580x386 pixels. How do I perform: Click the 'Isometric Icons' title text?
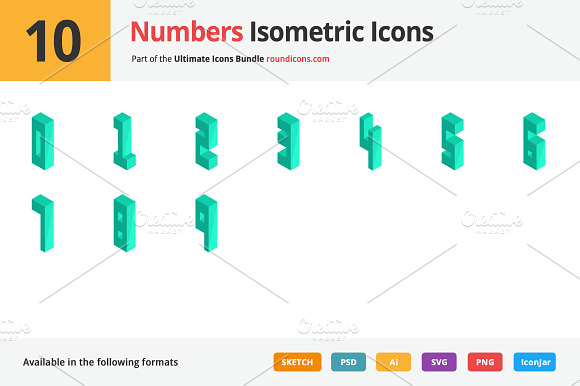(x=341, y=32)
